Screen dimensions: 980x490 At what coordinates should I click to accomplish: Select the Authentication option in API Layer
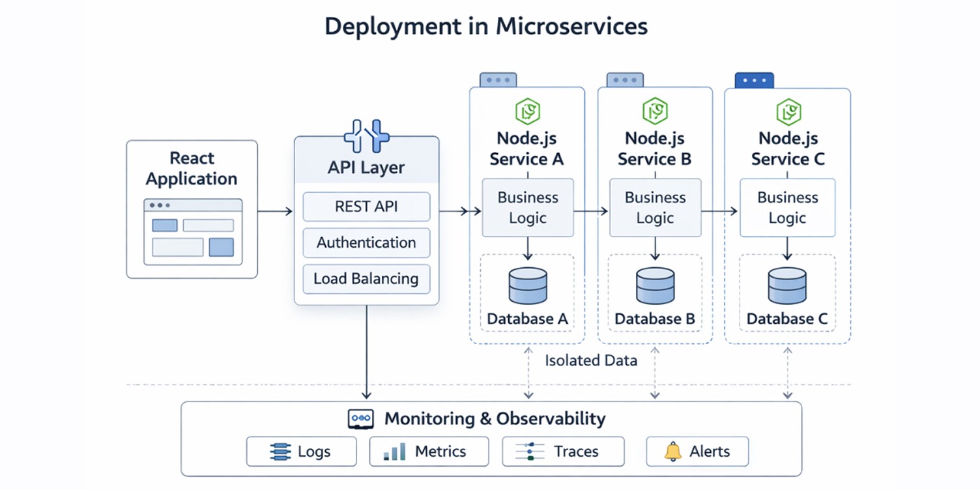pos(366,242)
